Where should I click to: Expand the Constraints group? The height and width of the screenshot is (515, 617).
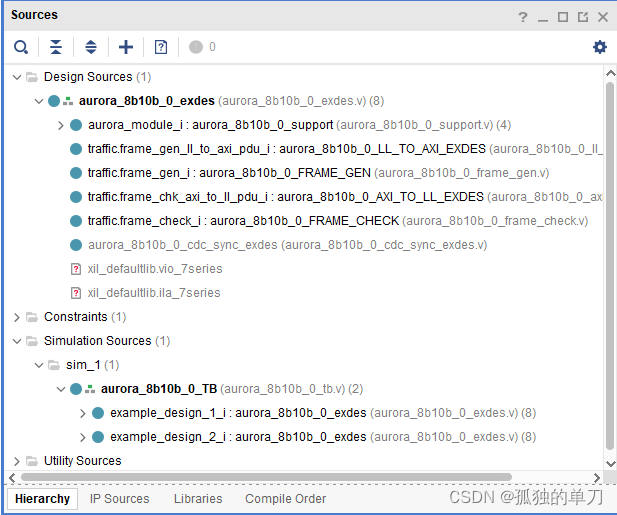(x=17, y=317)
